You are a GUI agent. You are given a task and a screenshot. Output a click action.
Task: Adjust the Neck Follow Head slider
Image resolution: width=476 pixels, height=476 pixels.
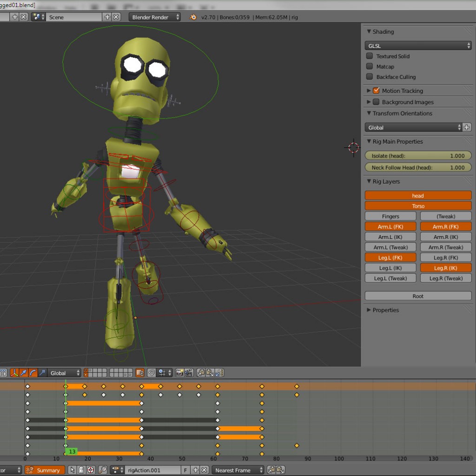(x=417, y=167)
